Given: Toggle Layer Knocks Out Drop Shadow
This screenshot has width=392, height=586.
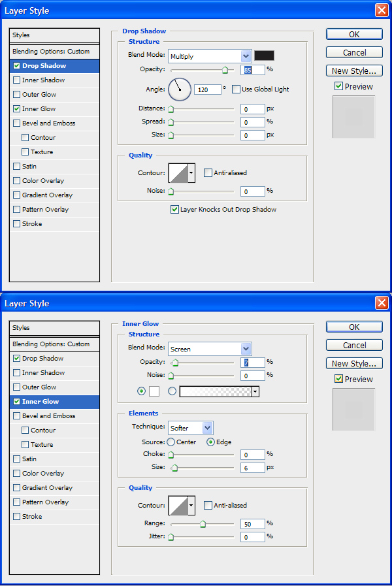Looking at the screenshot, I should tap(174, 209).
